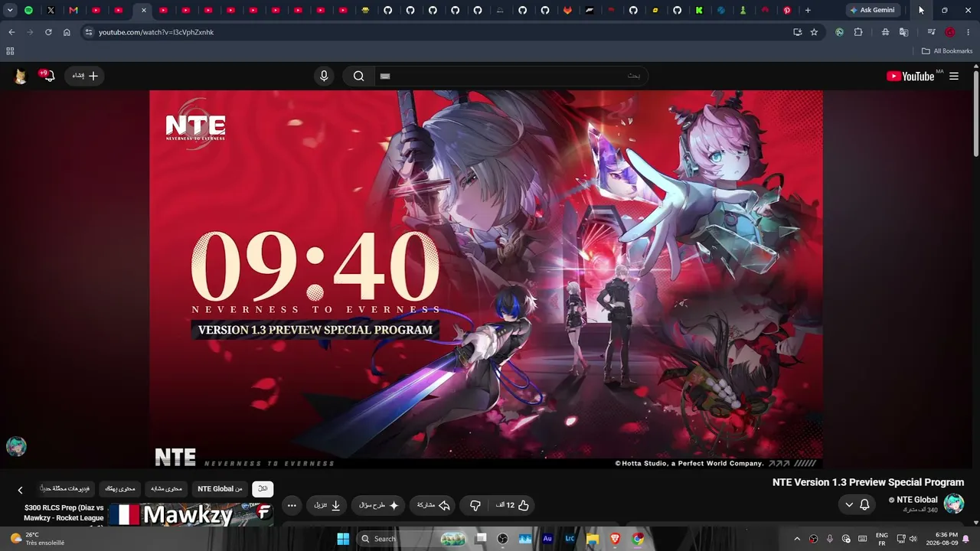Open the '$300 RLCS Prep' video title
Image resolution: width=980 pixels, height=551 pixels.
point(64,514)
